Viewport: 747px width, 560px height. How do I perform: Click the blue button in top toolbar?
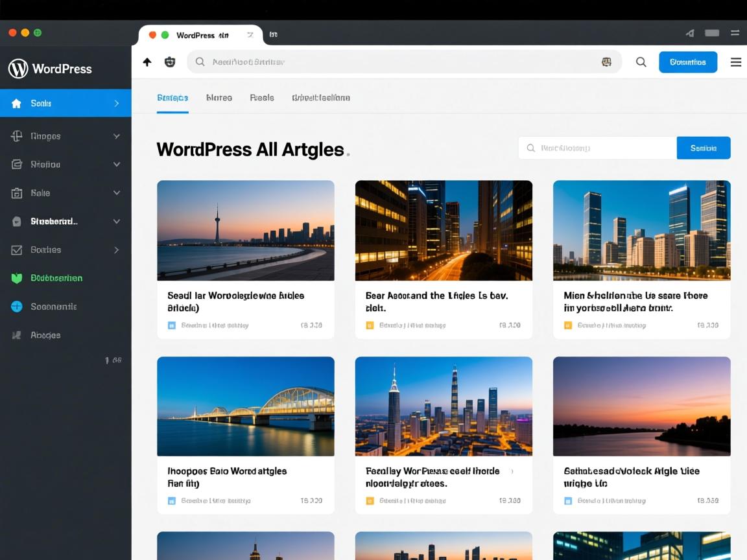[687, 62]
